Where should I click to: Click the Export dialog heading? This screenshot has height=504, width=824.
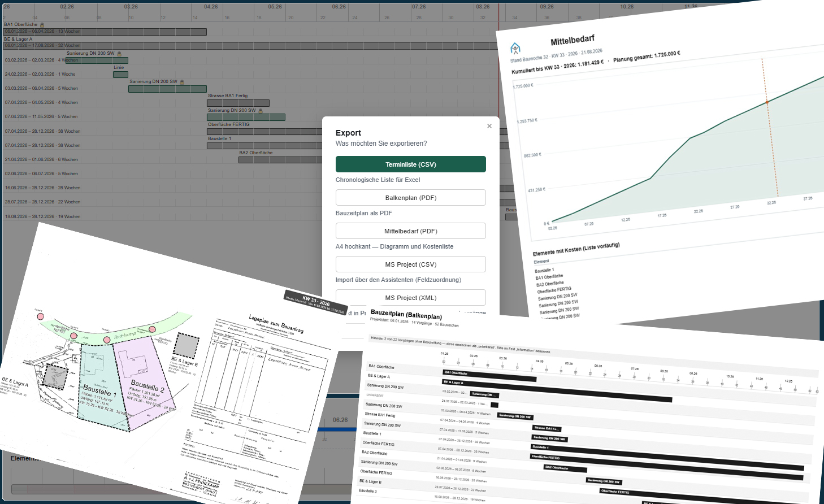pyautogui.click(x=348, y=133)
